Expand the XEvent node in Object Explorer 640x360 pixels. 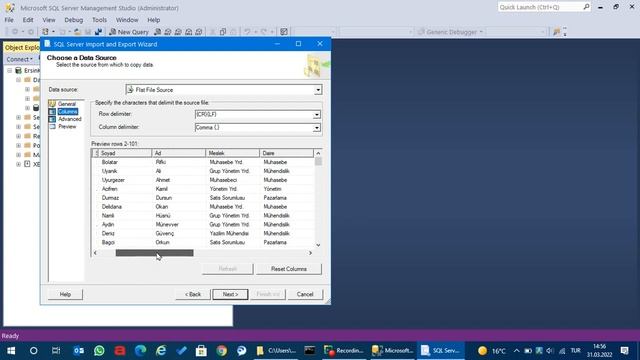coord(18,164)
